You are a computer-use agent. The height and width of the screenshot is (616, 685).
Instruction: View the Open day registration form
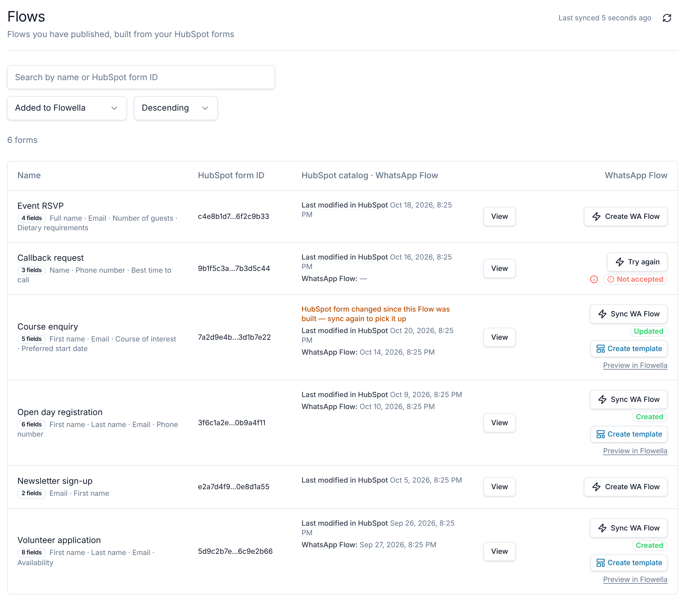(499, 423)
